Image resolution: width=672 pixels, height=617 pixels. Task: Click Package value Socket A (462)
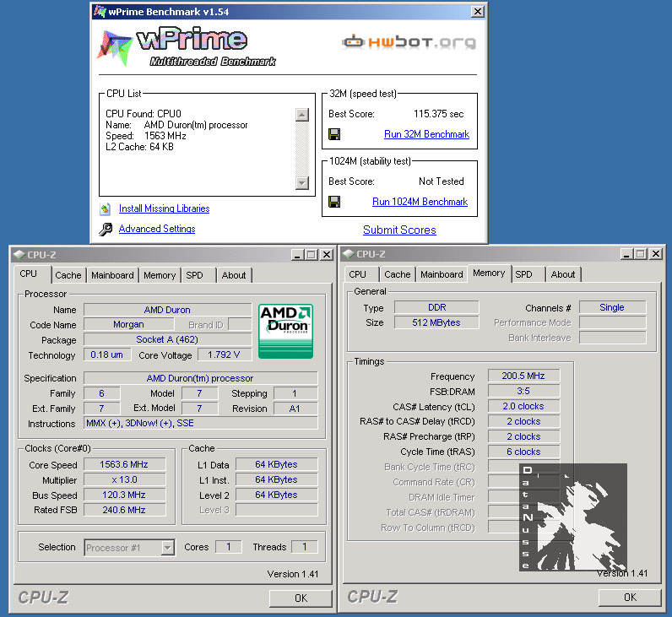[x=167, y=339]
